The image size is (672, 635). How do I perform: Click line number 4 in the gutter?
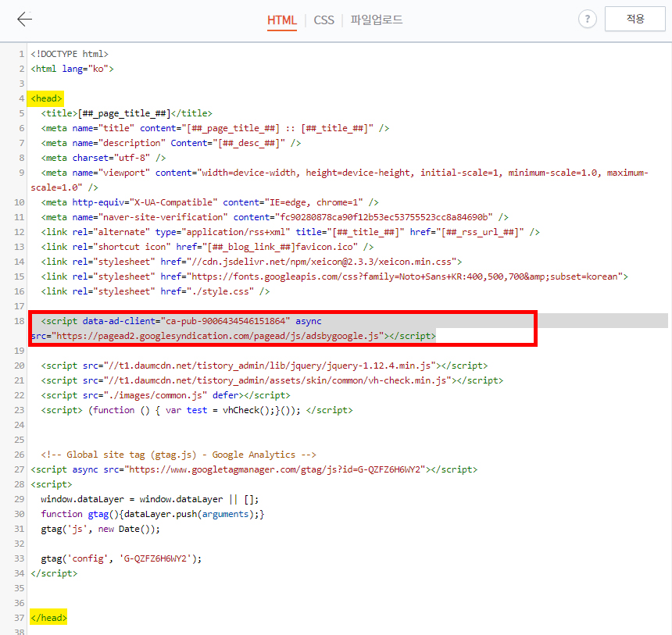pos(21,98)
